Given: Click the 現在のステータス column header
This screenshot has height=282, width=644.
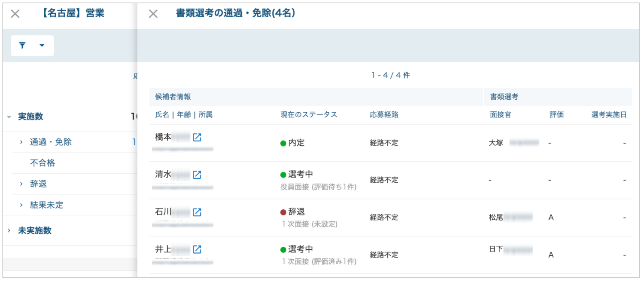Looking at the screenshot, I should (309, 115).
